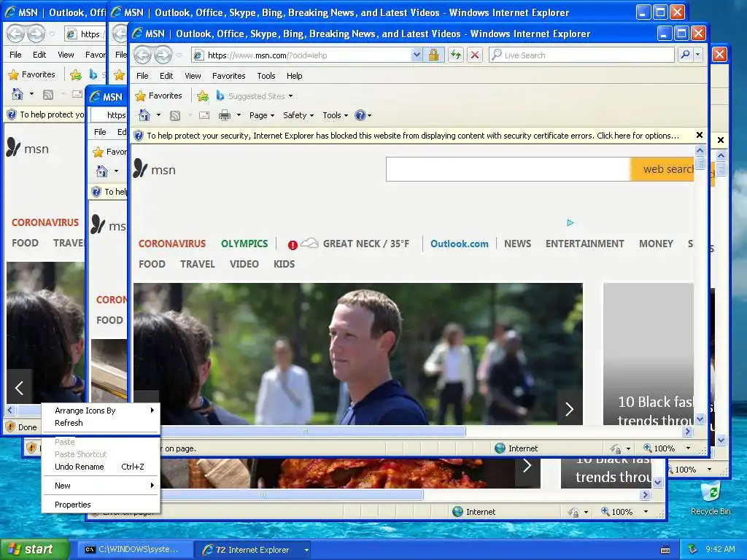The image size is (747, 560).
Task: Click the Help question mark icon
Action: pos(360,115)
